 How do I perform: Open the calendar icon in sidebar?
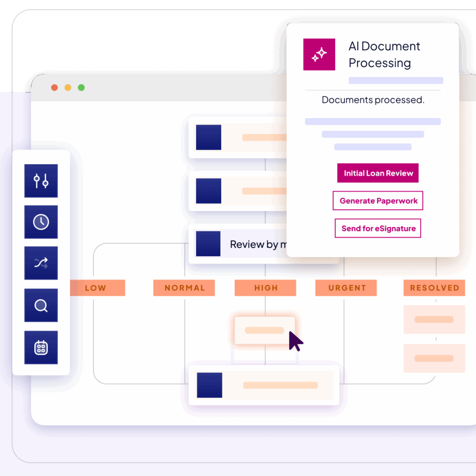[41, 347]
